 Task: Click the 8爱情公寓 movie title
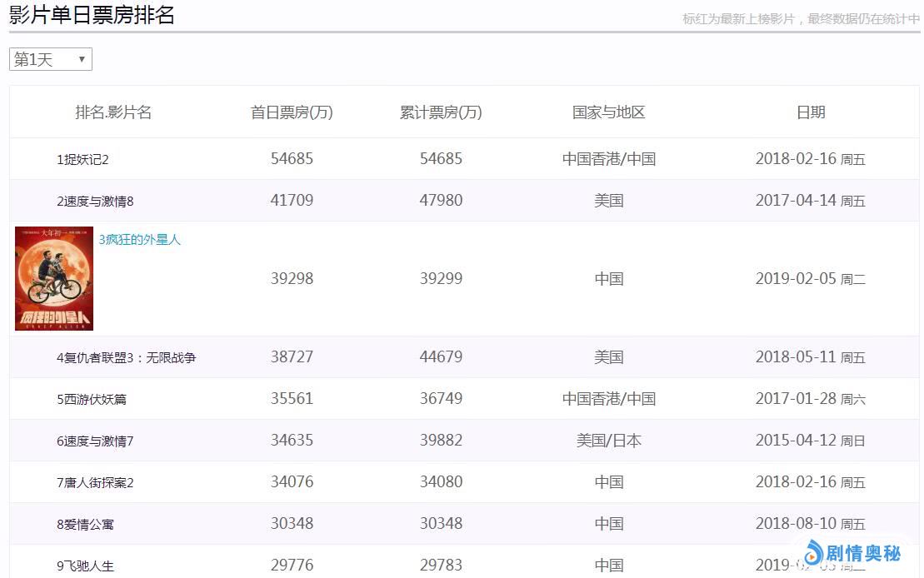point(85,525)
